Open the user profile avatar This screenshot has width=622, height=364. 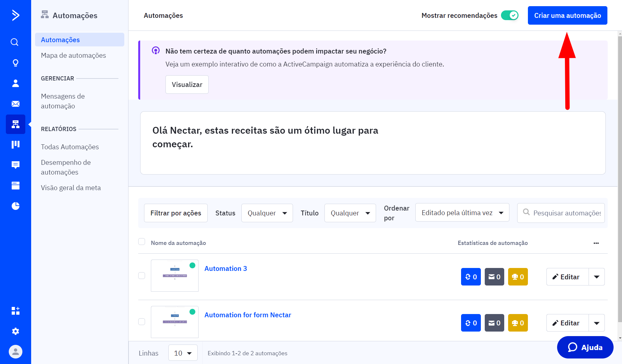[15, 352]
